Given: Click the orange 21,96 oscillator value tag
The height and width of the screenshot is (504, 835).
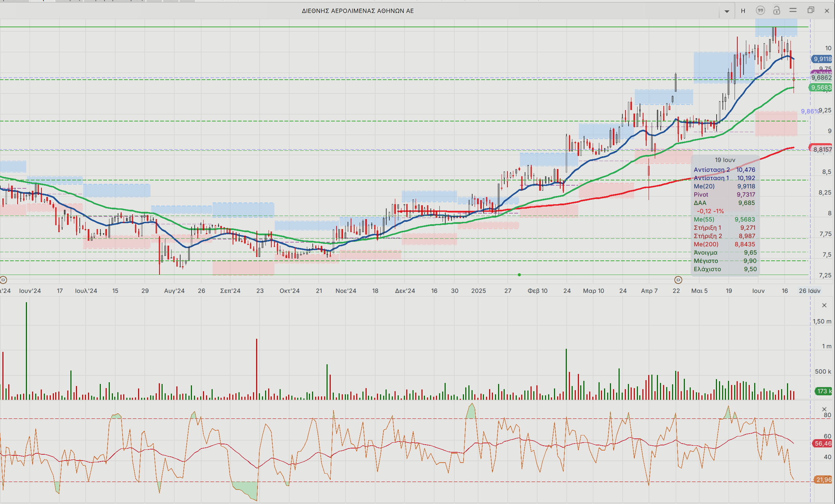Looking at the screenshot, I should tap(824, 480).
